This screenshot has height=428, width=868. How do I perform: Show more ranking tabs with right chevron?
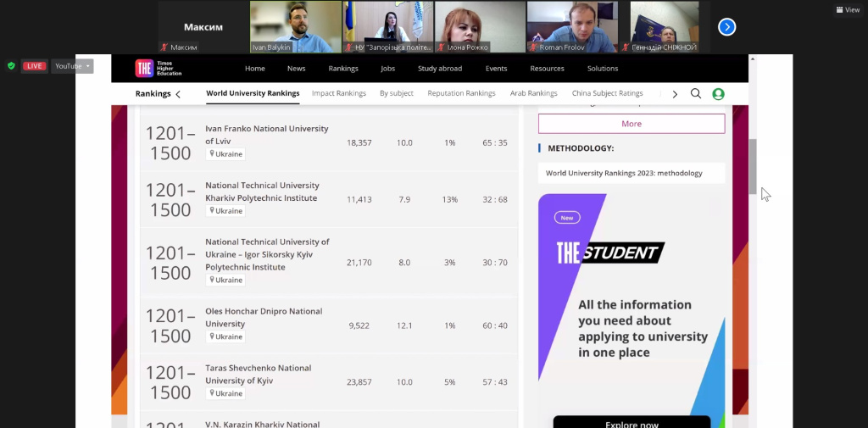[674, 94]
